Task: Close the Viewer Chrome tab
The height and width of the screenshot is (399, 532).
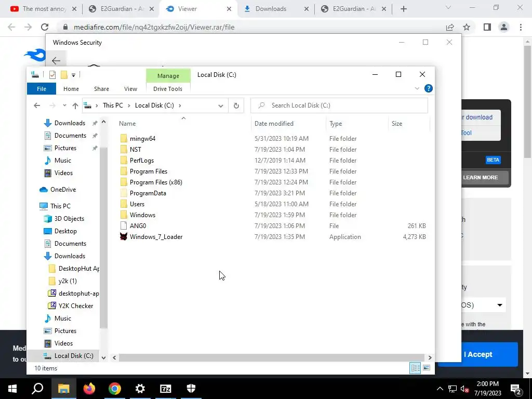Action: coord(229,9)
